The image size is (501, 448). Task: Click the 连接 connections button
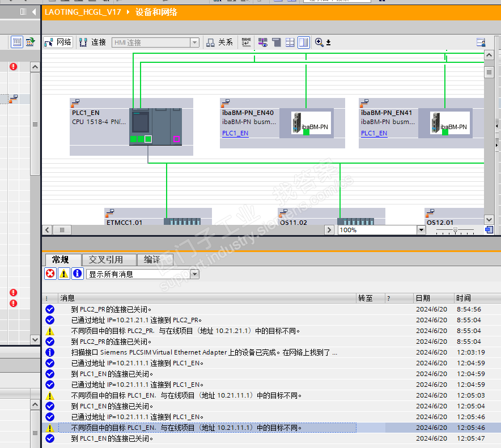click(92, 42)
